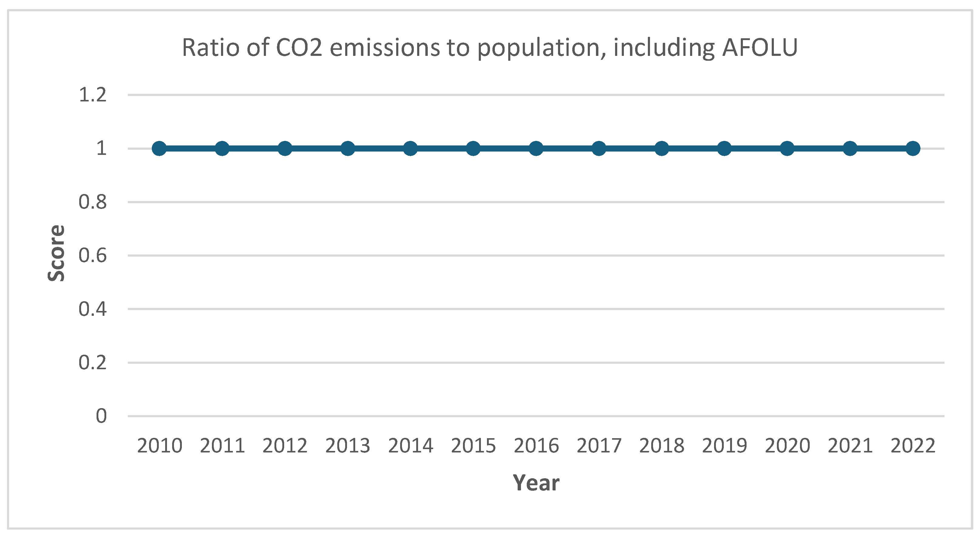Screen dimensions: 980x539
Task: Click the 1.2 label on the y-axis
Action: [93, 95]
